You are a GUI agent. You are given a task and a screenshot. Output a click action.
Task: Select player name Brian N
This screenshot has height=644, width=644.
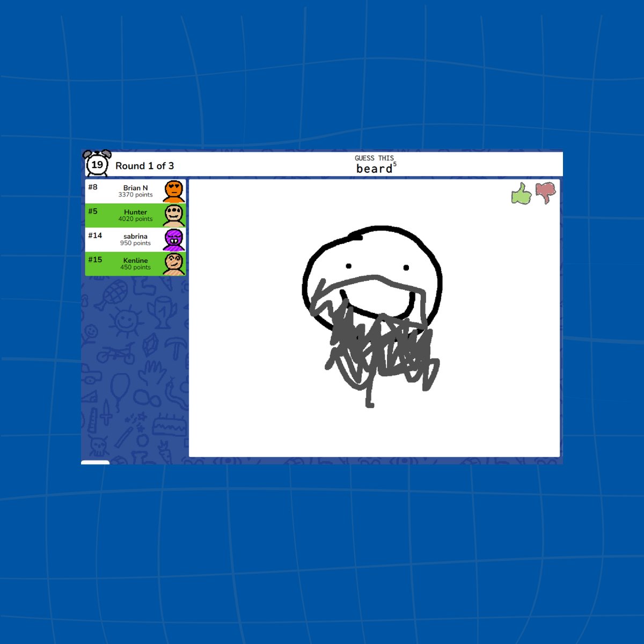pos(135,188)
